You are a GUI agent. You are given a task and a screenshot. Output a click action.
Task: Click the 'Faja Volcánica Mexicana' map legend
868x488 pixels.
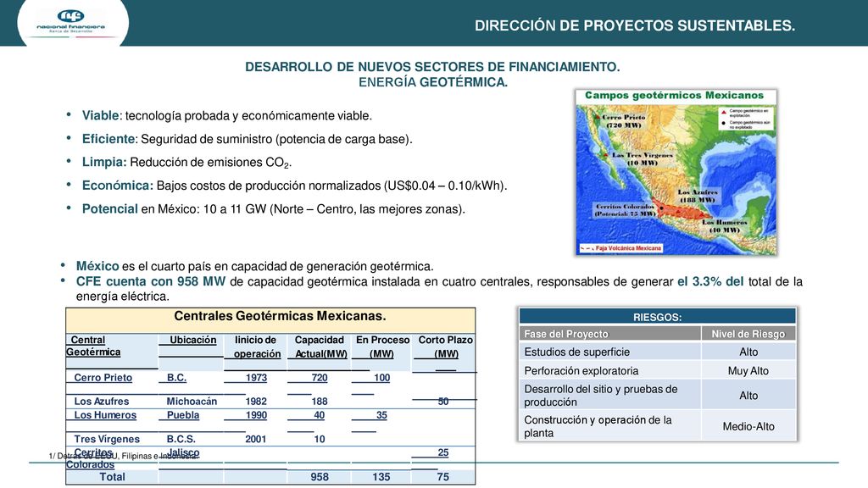click(x=620, y=248)
